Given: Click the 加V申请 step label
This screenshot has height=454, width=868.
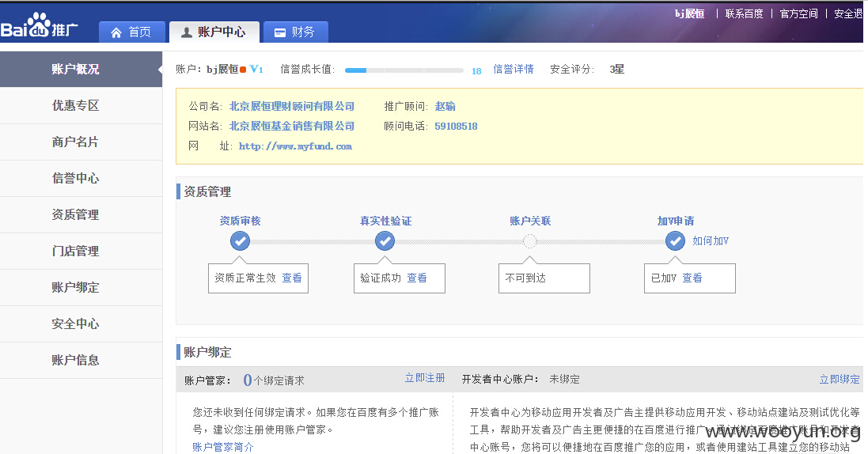Looking at the screenshot, I should [676, 221].
